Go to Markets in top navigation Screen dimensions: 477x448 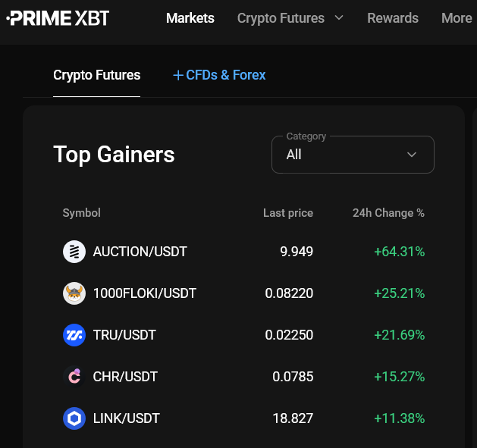click(x=190, y=18)
